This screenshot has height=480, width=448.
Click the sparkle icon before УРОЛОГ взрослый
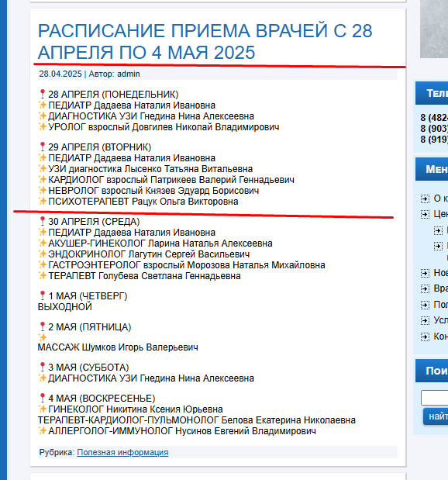pyautogui.click(x=42, y=126)
